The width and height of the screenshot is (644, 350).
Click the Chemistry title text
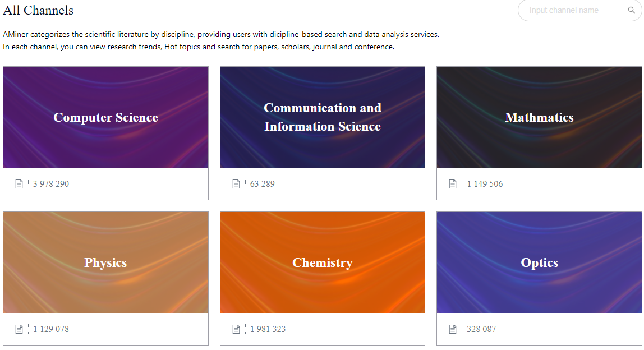click(323, 262)
